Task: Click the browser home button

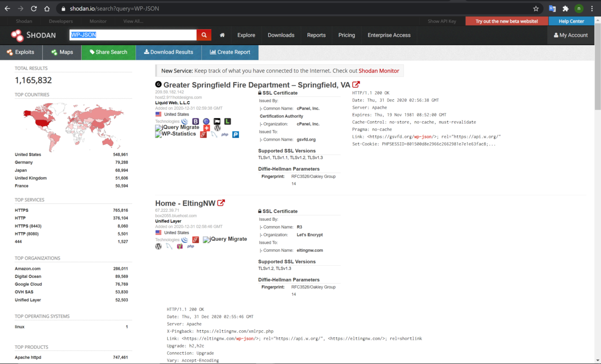Action: (47, 9)
